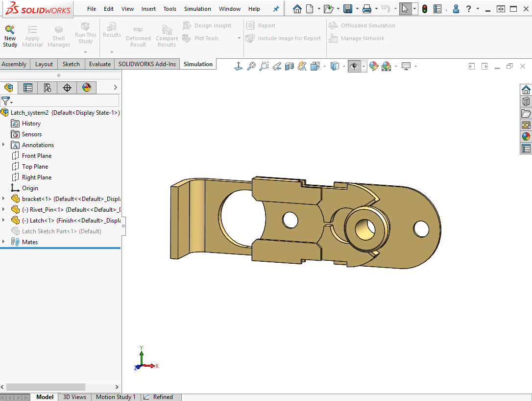Open the Simulation menu
The image size is (532, 401).
197,9
